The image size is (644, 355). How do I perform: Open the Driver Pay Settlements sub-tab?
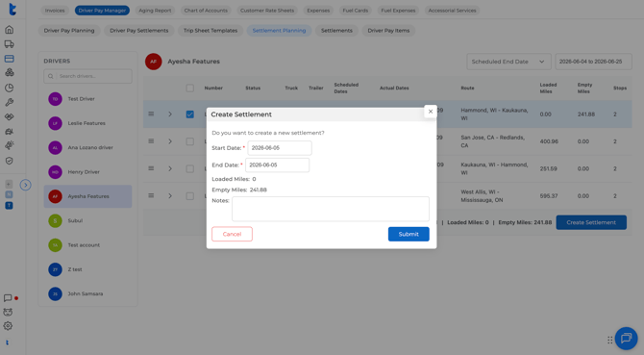pyautogui.click(x=139, y=31)
